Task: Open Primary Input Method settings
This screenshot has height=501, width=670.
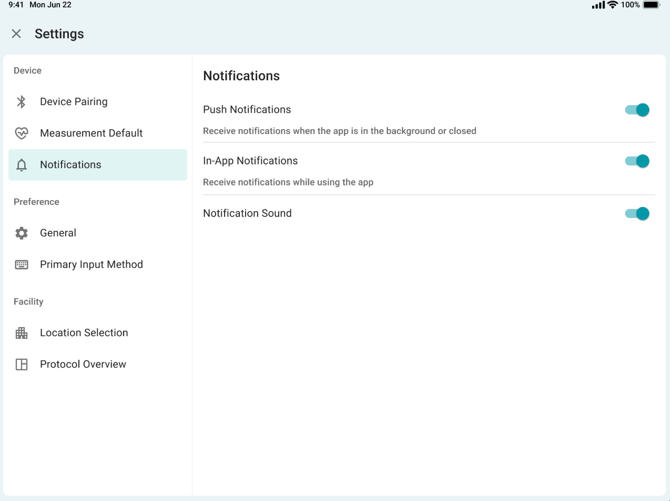Action: (98, 265)
